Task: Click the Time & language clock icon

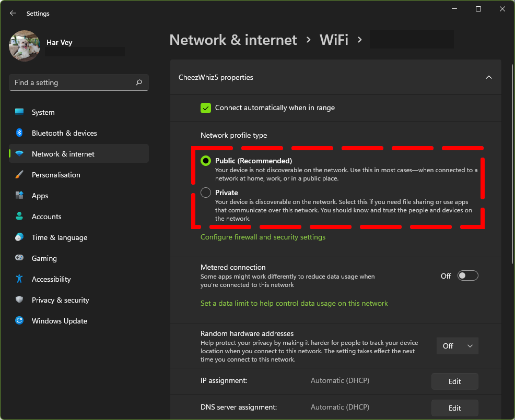Action: pyautogui.click(x=19, y=237)
